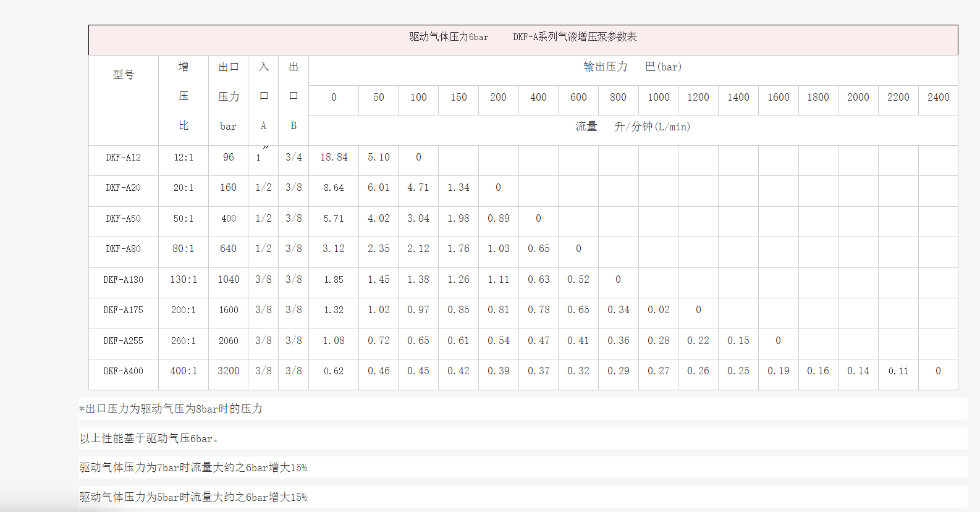Screen dimensions: 980x512
Task: Select the 流量 升/分钟(L/min) header row
Action: [632, 127]
